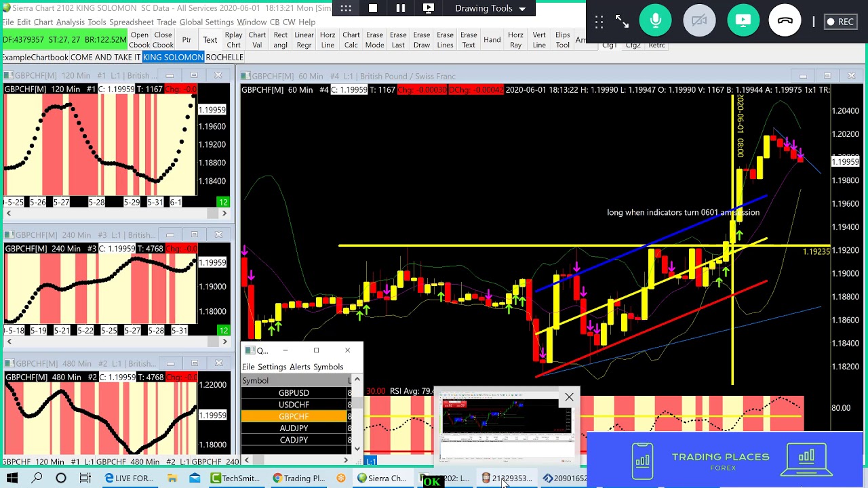
Task: Open Settings menu in quote window
Action: pos(272,367)
